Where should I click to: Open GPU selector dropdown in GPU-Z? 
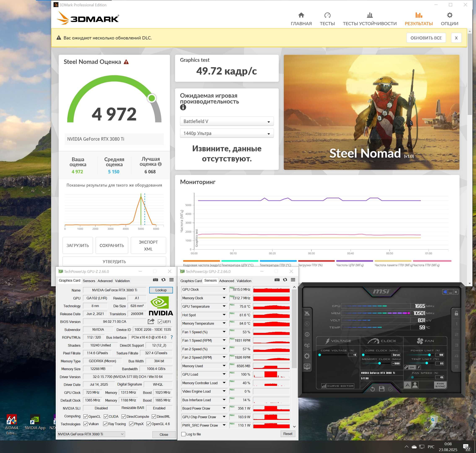[x=91, y=434]
